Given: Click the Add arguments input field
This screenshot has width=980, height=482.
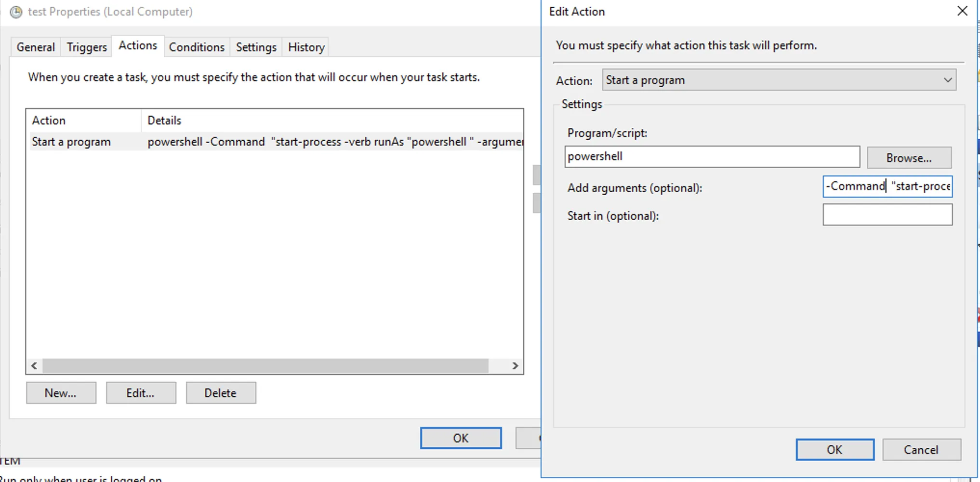Looking at the screenshot, I should point(887,187).
